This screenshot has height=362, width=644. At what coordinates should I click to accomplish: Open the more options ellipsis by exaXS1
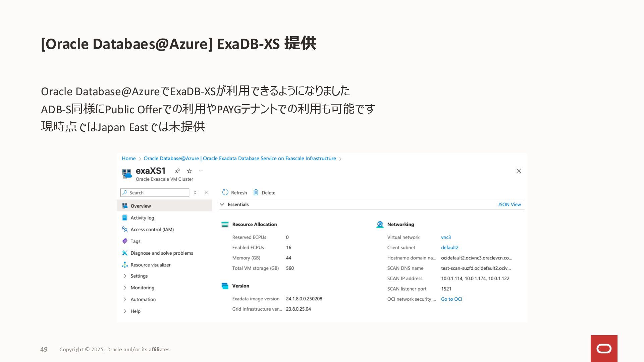pyautogui.click(x=201, y=171)
